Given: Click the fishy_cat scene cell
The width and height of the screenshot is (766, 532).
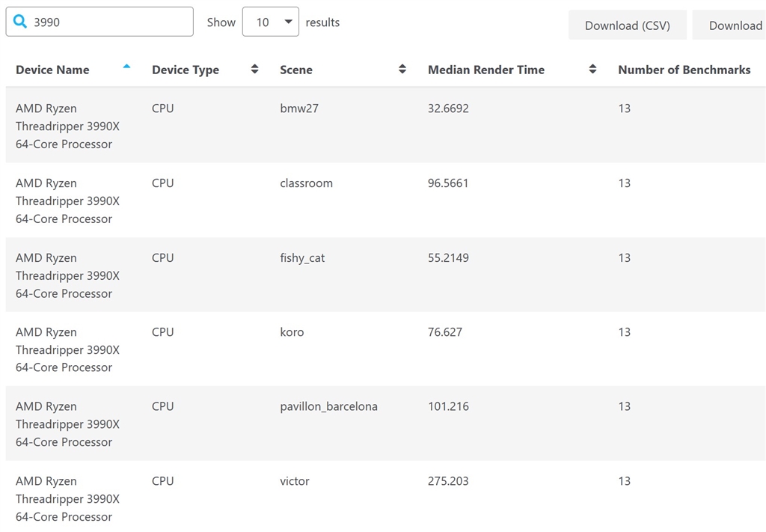Looking at the screenshot, I should [x=302, y=258].
